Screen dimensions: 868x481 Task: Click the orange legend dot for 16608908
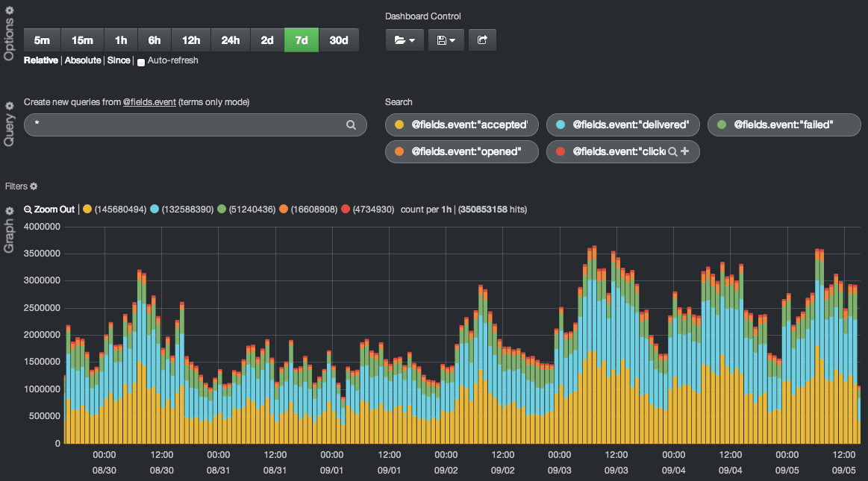(284, 209)
